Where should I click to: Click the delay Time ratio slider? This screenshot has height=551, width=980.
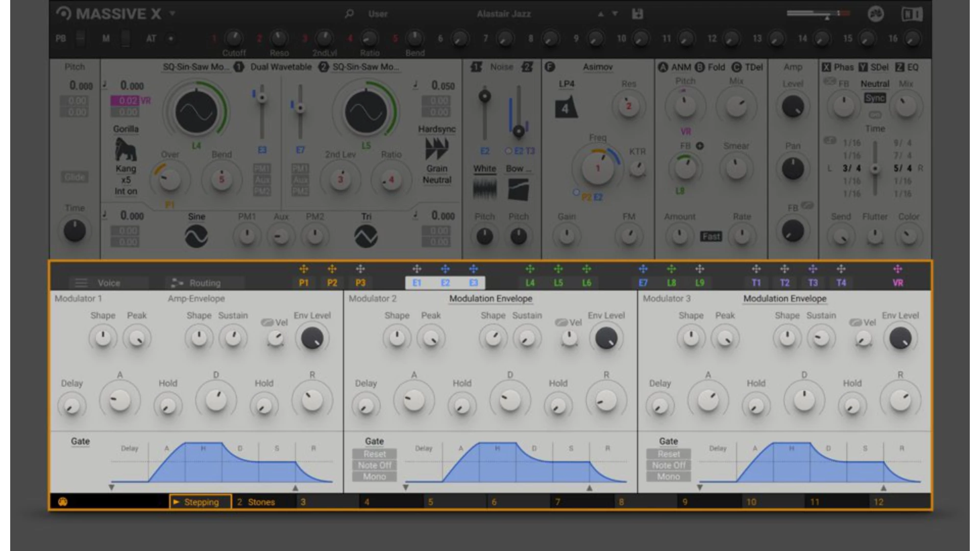pos(875,168)
